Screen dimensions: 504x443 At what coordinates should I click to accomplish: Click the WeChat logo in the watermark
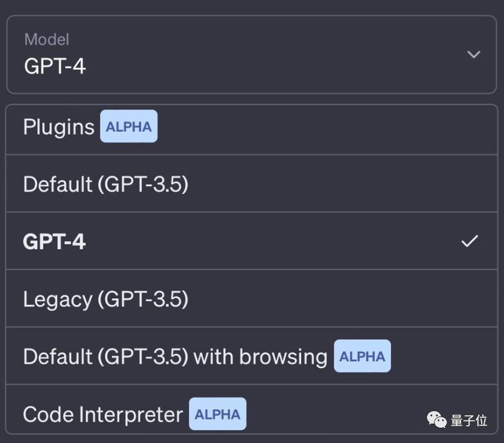(437, 419)
